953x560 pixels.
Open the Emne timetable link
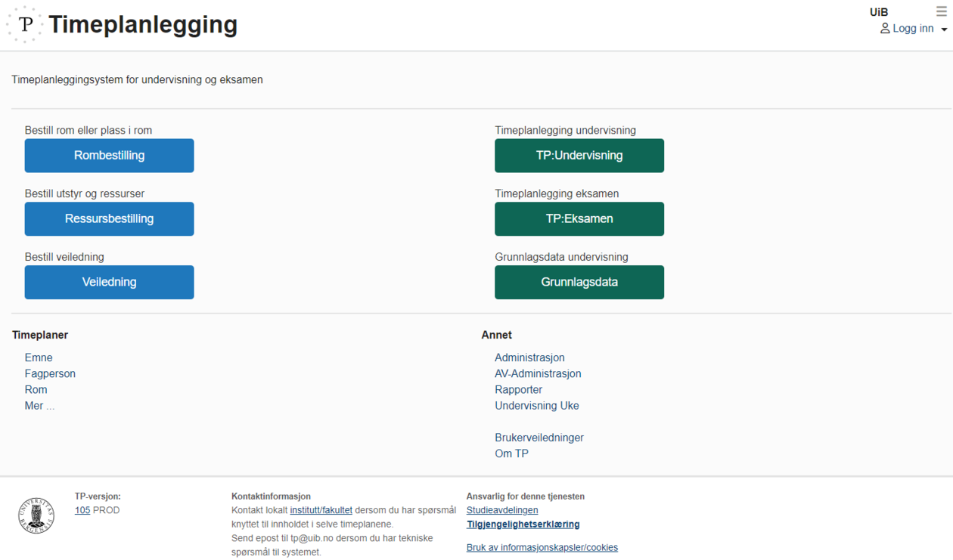[39, 357]
